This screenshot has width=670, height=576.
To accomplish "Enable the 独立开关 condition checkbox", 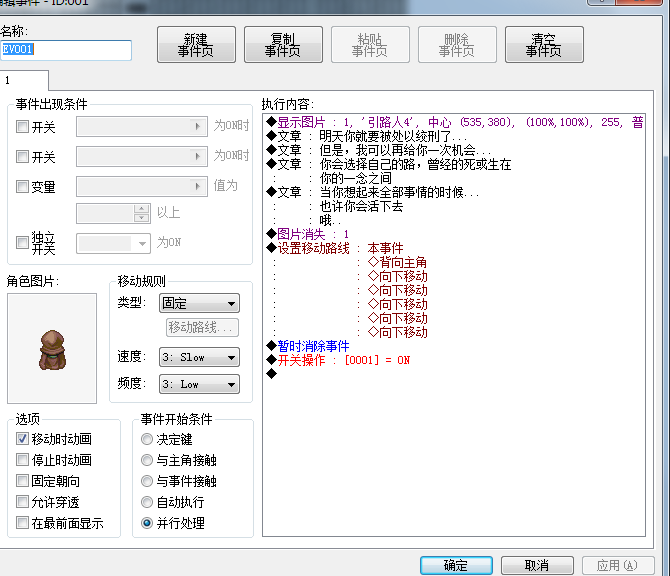I will pos(22,243).
